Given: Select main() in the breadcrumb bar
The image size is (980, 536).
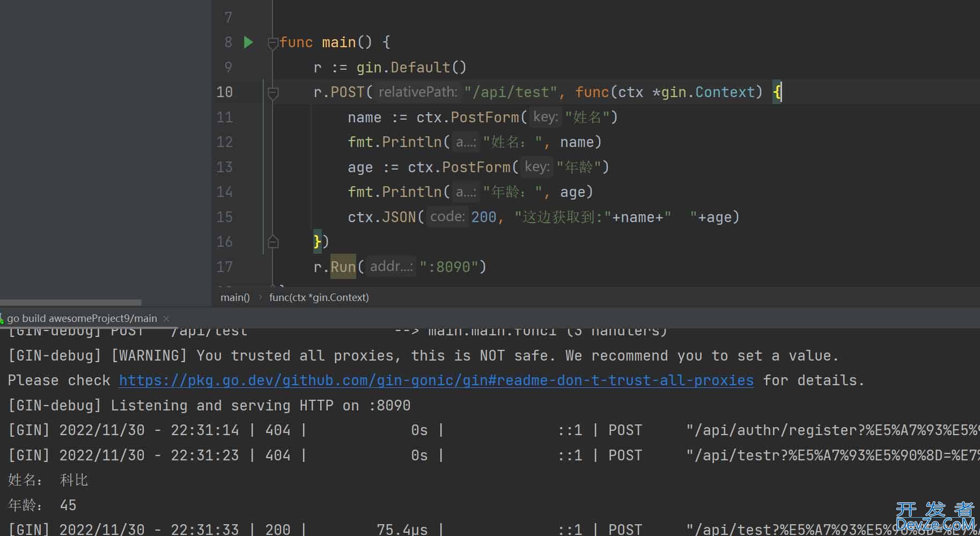Looking at the screenshot, I should (235, 297).
